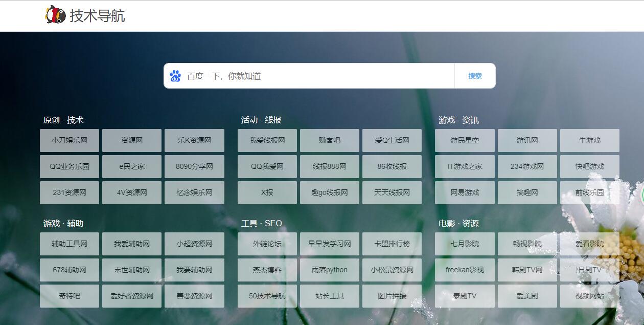Image resolution: width=644 pixels, height=325 pixels.
Task: Click the site logo icon beside 技术导航
Action: click(55, 15)
